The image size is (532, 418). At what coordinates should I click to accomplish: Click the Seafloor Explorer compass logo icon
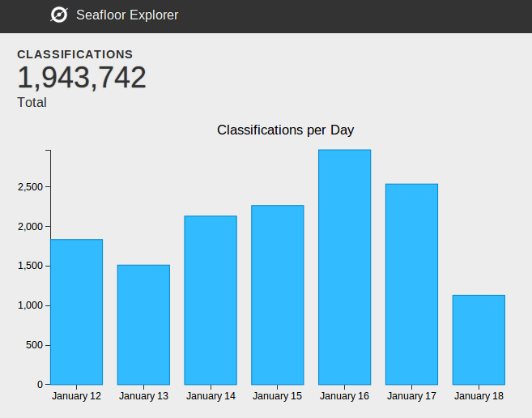pos(59,15)
